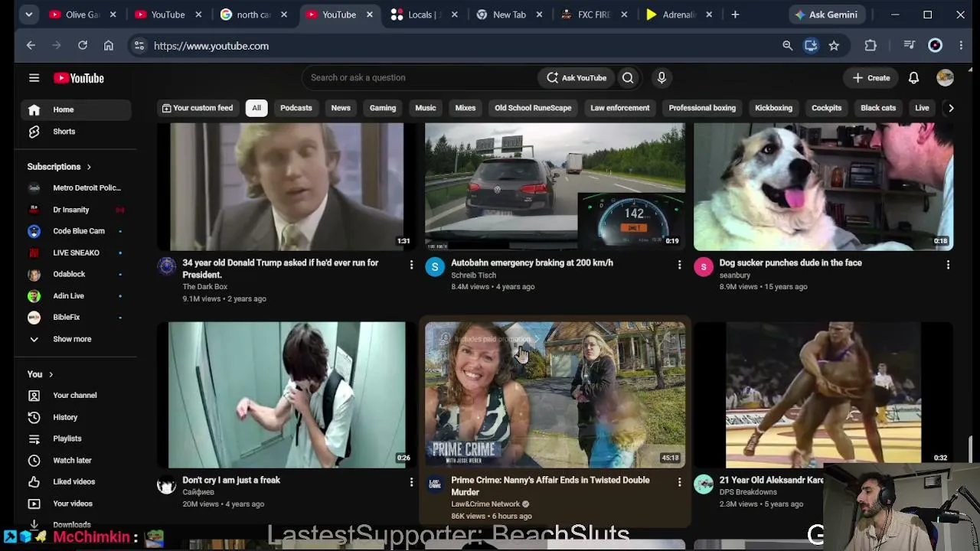Open History in sidebar

[77, 417]
